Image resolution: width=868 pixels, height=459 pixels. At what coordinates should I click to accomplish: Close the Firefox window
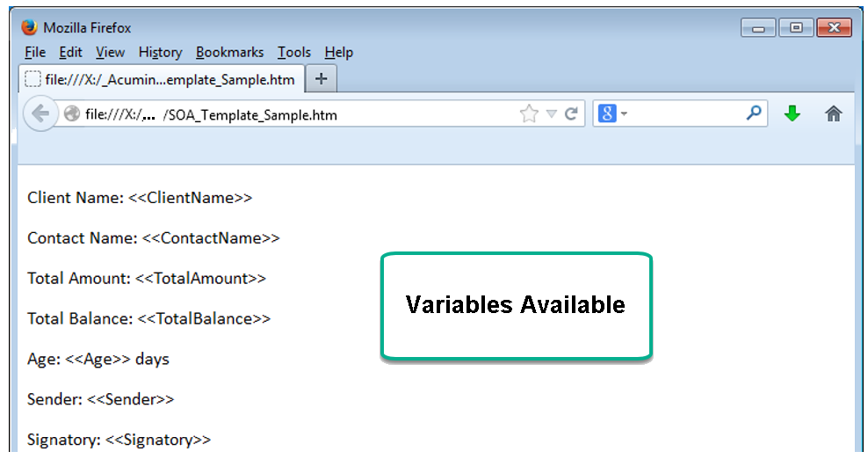tap(835, 28)
